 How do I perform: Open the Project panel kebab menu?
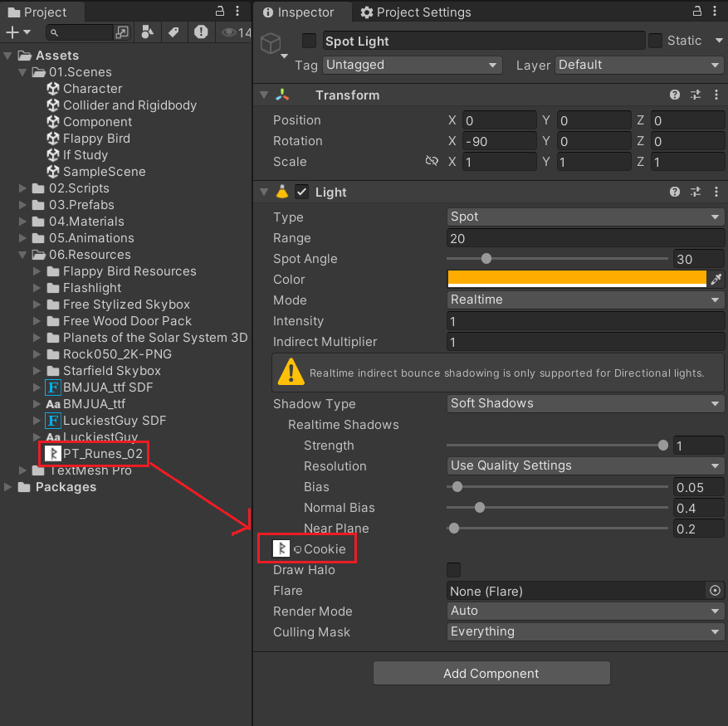click(x=237, y=11)
